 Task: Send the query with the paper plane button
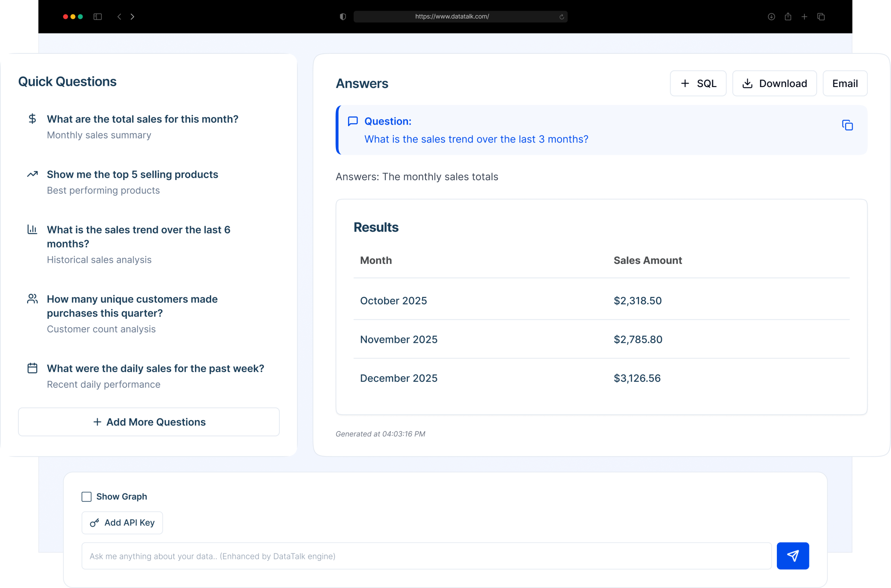pos(792,555)
